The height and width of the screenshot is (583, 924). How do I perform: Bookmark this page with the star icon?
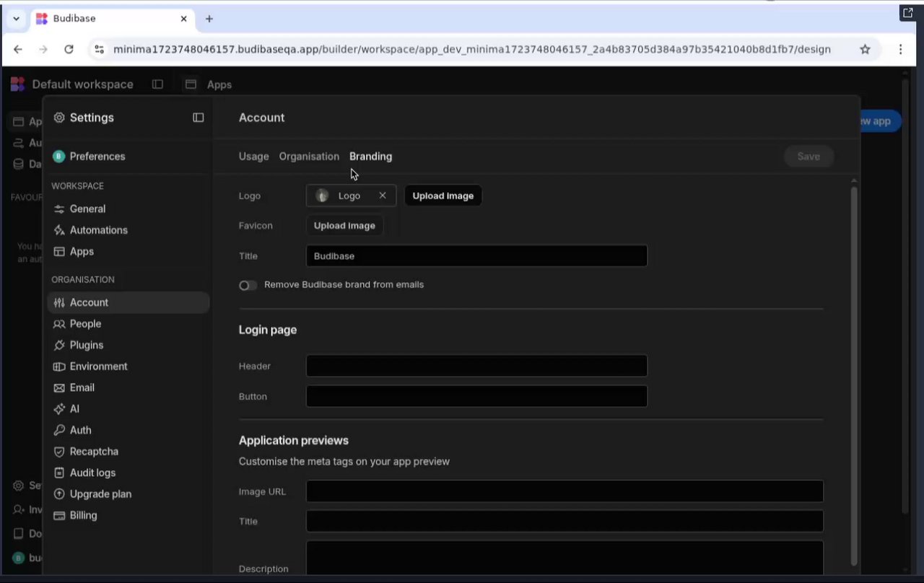pos(865,49)
